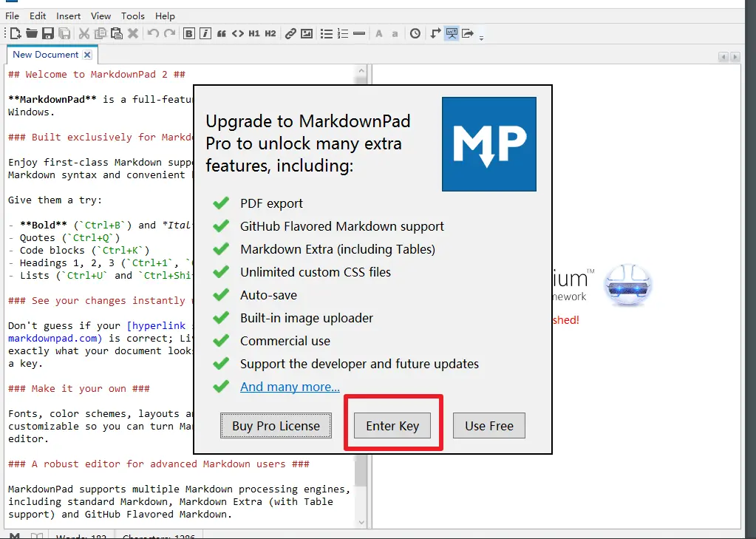The height and width of the screenshot is (539, 756).
Task: Click the Enter Key button
Action: click(x=392, y=426)
